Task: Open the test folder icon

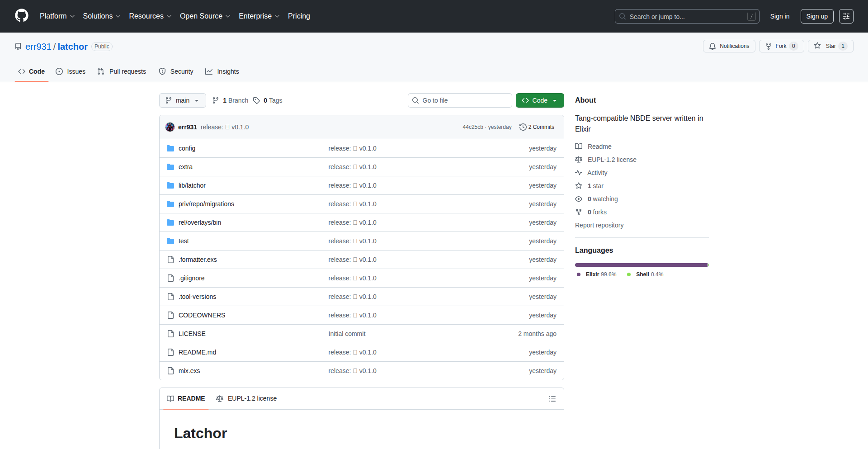Action: [170, 241]
